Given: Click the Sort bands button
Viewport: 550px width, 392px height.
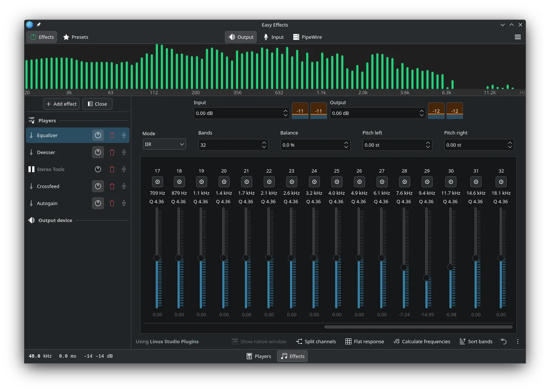Looking at the screenshot, I should point(476,341).
